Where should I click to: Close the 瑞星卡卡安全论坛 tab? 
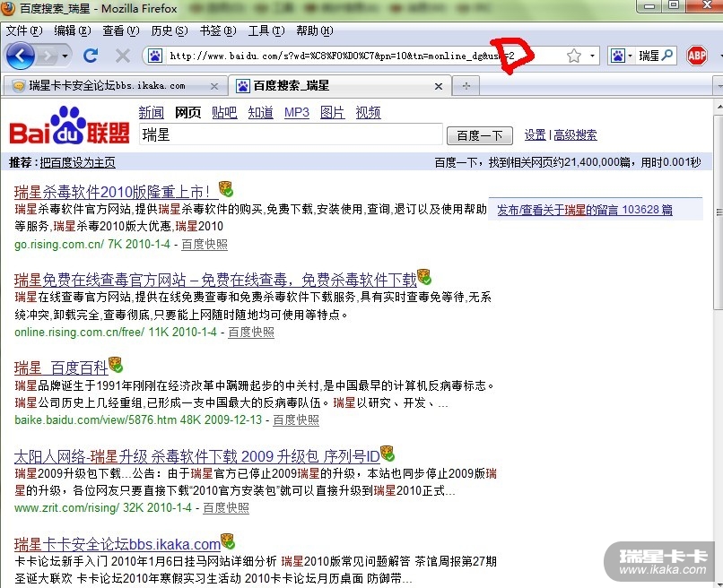214,86
